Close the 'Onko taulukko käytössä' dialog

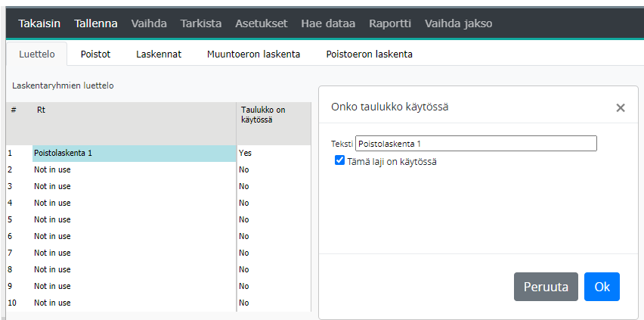tap(620, 107)
